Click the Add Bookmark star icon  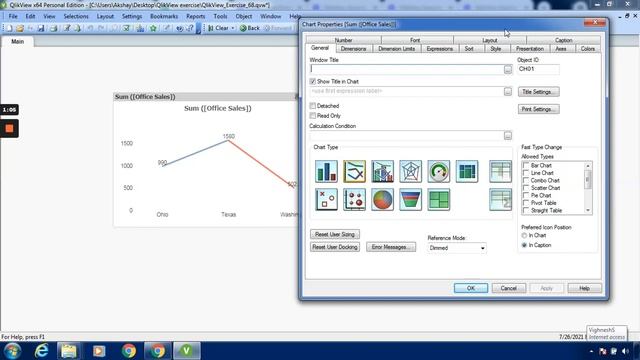pyautogui.click(x=153, y=28)
